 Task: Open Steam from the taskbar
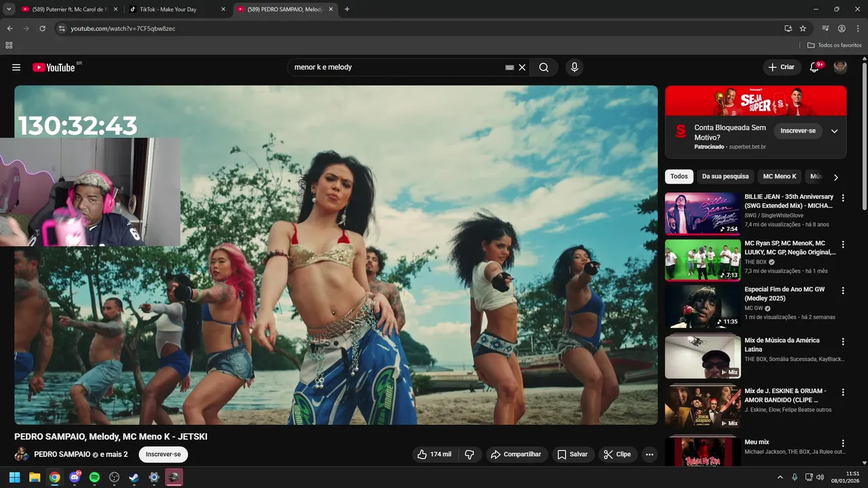134,477
